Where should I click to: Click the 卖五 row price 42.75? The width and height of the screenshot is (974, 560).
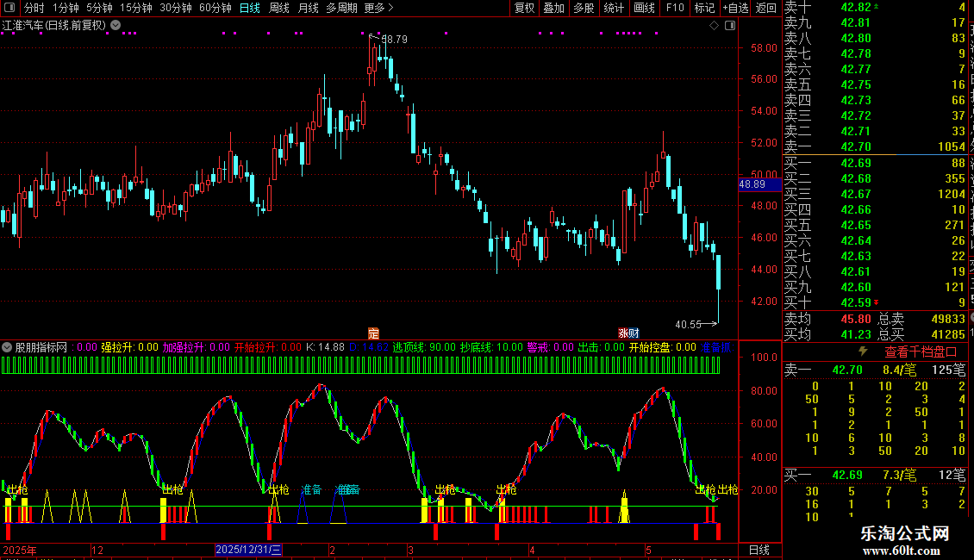pos(855,84)
